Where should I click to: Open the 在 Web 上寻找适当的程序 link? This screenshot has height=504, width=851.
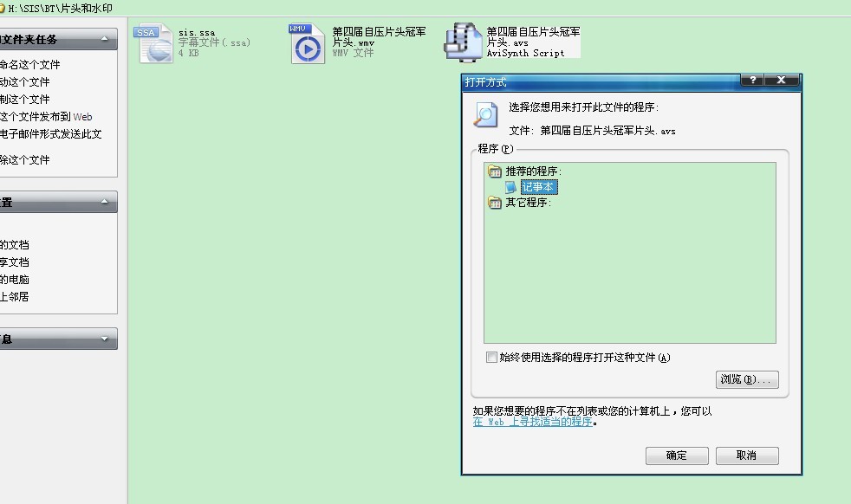click(532, 422)
